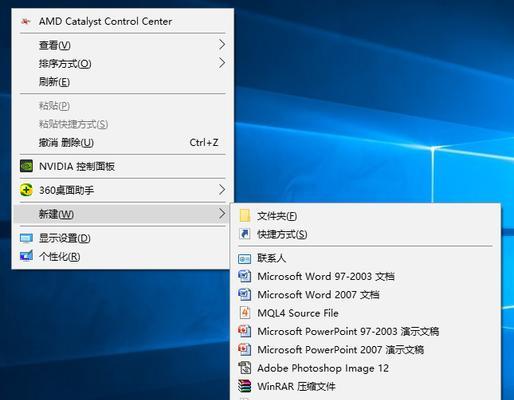Click the WinRAR archive books icon
This screenshot has width=514, height=400.
pos(245,386)
